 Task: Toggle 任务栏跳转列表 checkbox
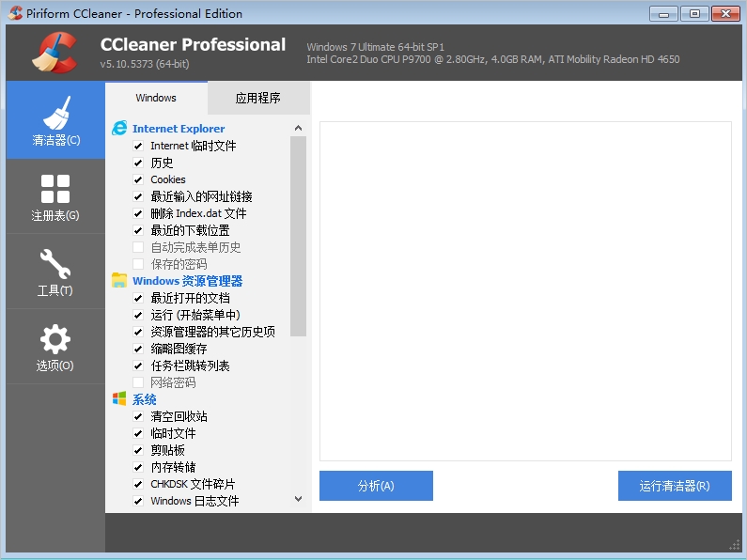[x=138, y=366]
